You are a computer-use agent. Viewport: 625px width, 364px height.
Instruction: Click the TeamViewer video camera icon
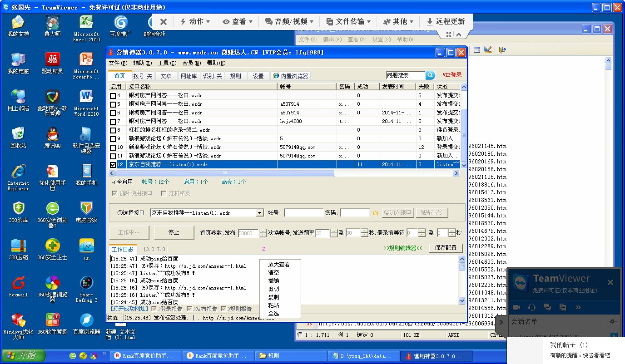click(x=516, y=307)
